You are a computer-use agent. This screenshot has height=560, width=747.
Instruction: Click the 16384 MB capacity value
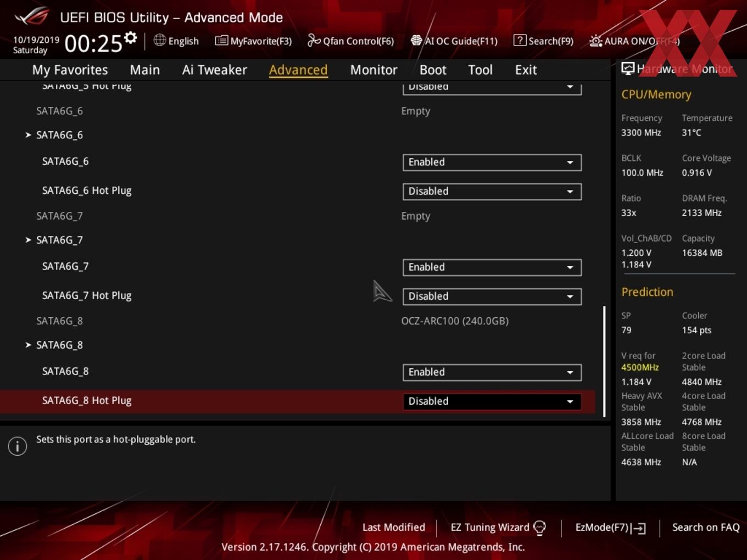[702, 253]
